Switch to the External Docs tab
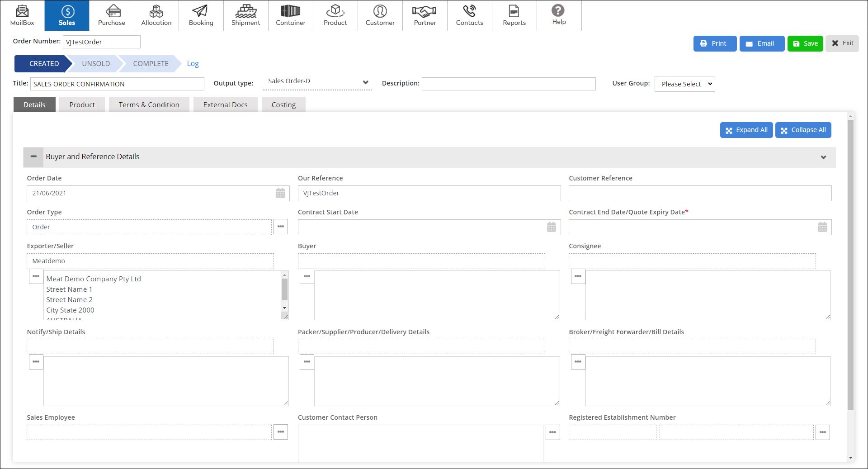Viewport: 868px width, 469px height. pos(226,104)
